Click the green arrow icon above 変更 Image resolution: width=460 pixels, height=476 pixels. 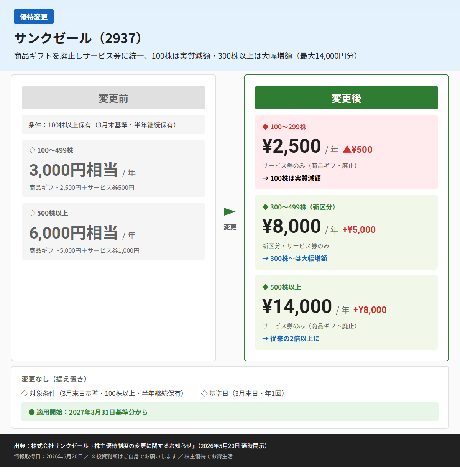click(230, 212)
